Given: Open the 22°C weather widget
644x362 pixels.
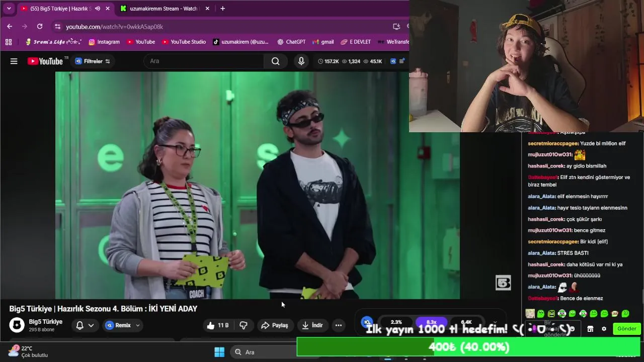Looking at the screenshot, I should [28, 351].
